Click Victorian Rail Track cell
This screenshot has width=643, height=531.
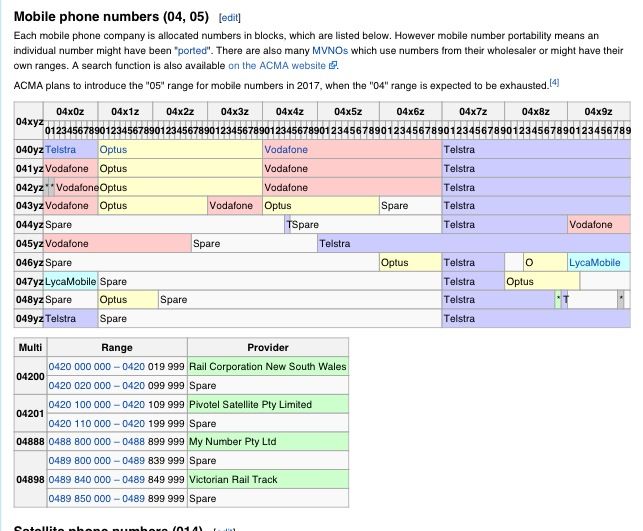point(268,479)
